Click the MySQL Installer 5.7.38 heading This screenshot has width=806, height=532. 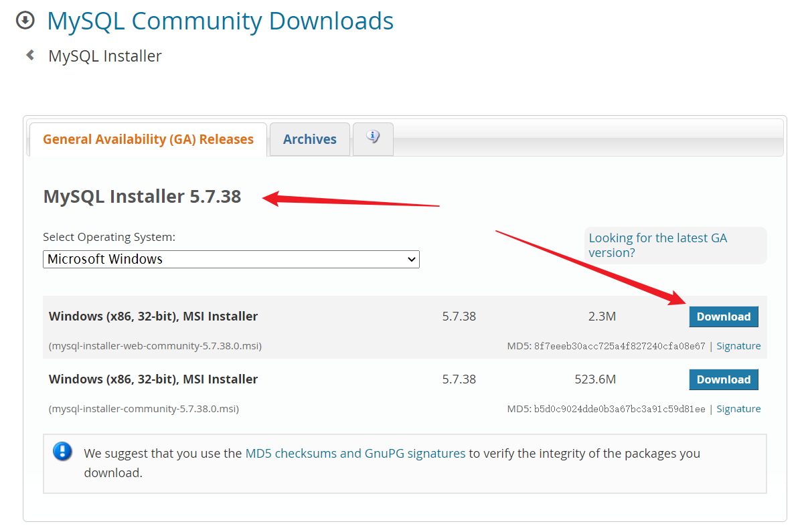142,196
